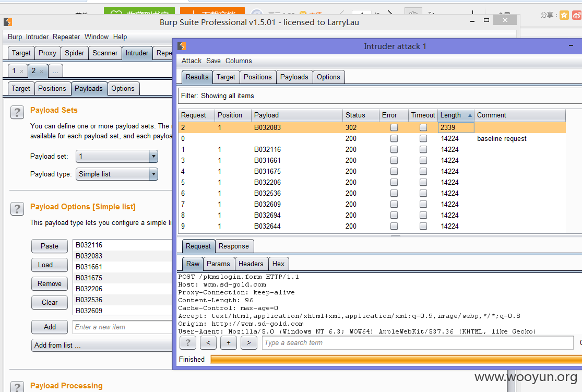Toggle Timeout checkbox for payload B031661 row
Screen dimensions: 582x392
pos(423,160)
